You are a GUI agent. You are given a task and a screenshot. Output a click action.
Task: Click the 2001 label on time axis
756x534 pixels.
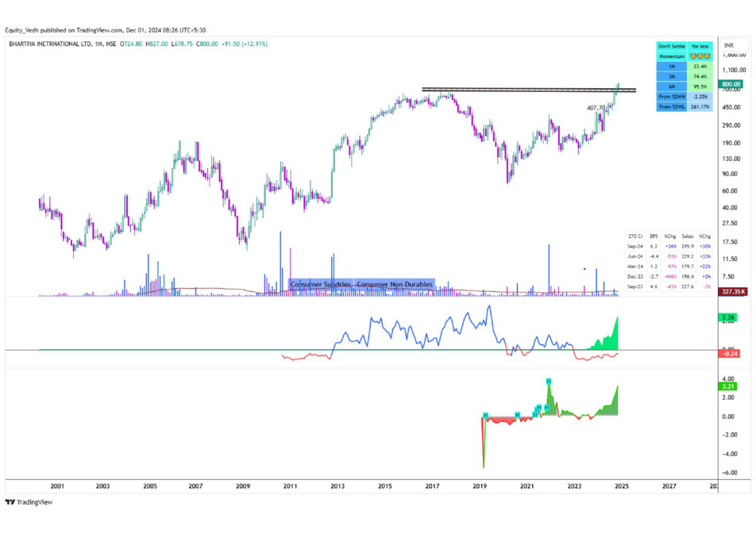click(57, 486)
